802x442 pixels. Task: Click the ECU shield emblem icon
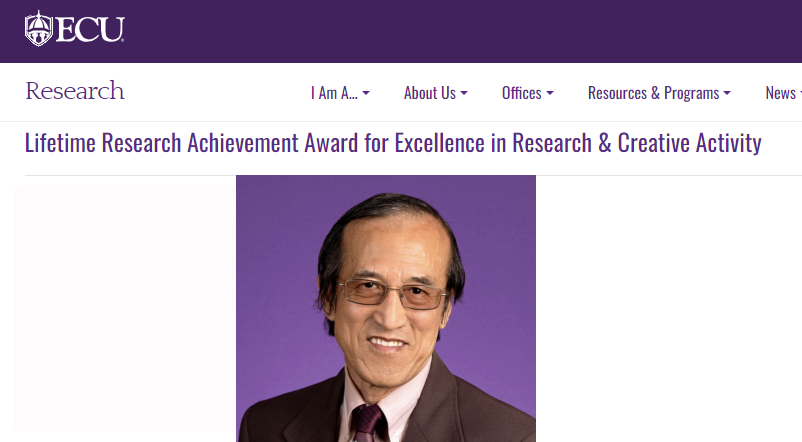38,29
